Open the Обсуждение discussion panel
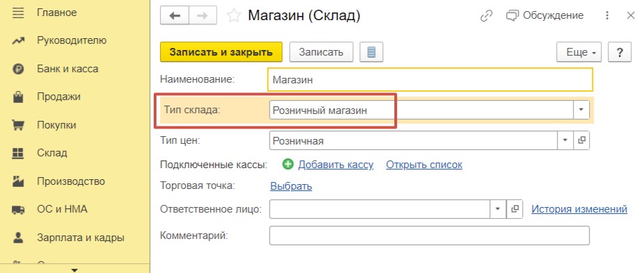644x273 pixels. (545, 15)
